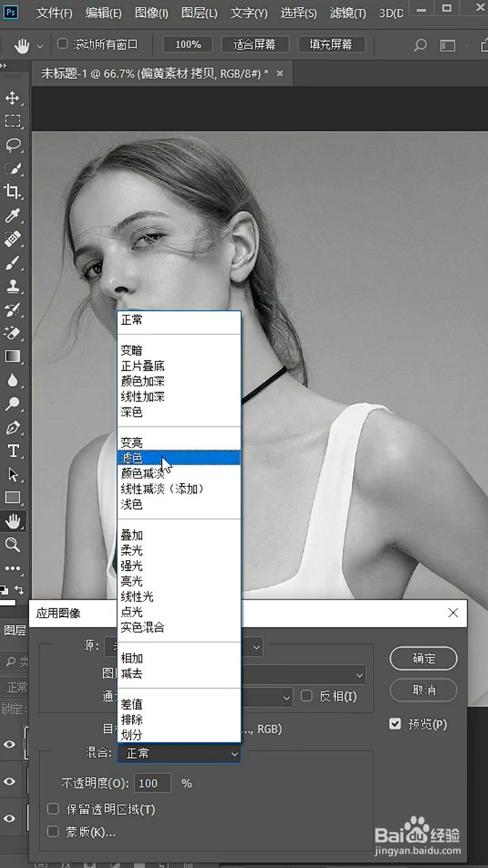The image size is (488, 868).
Task: Expand the 源 source dropdown arrow
Action: point(257,647)
